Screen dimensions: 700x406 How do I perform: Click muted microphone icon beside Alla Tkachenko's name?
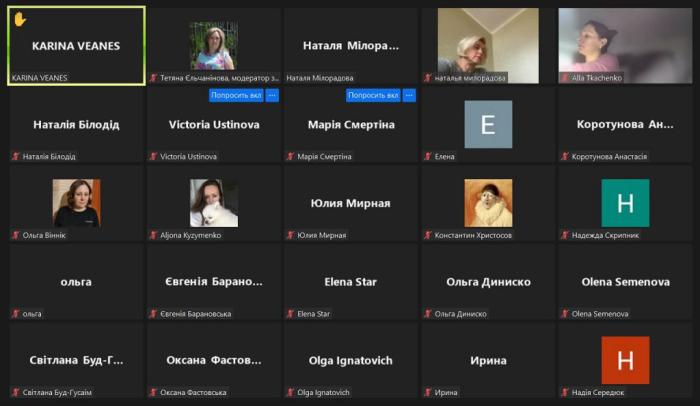[565, 78]
